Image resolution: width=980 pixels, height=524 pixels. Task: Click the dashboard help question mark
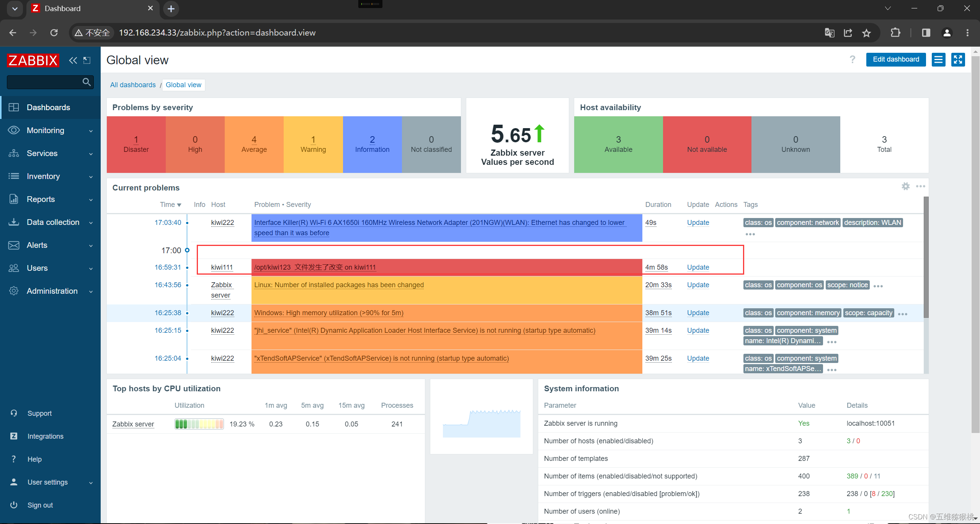pos(852,59)
